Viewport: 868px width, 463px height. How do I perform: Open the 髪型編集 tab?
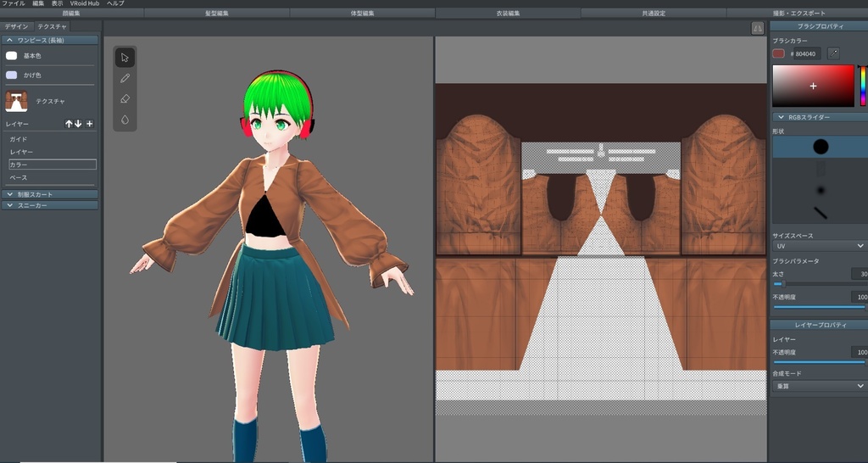(x=217, y=14)
